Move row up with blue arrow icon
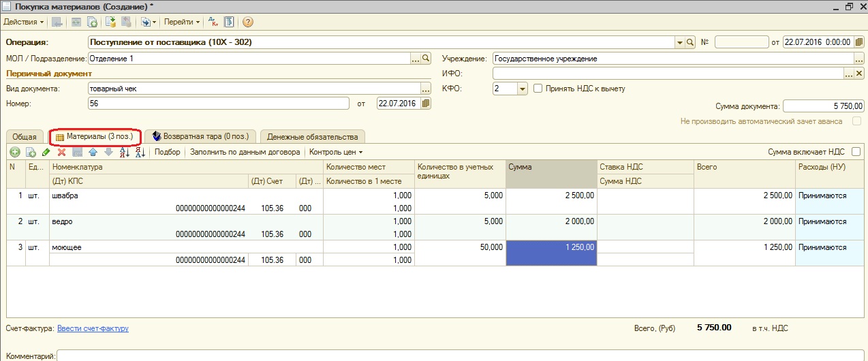Image resolution: width=868 pixels, height=361 pixels. tap(93, 152)
